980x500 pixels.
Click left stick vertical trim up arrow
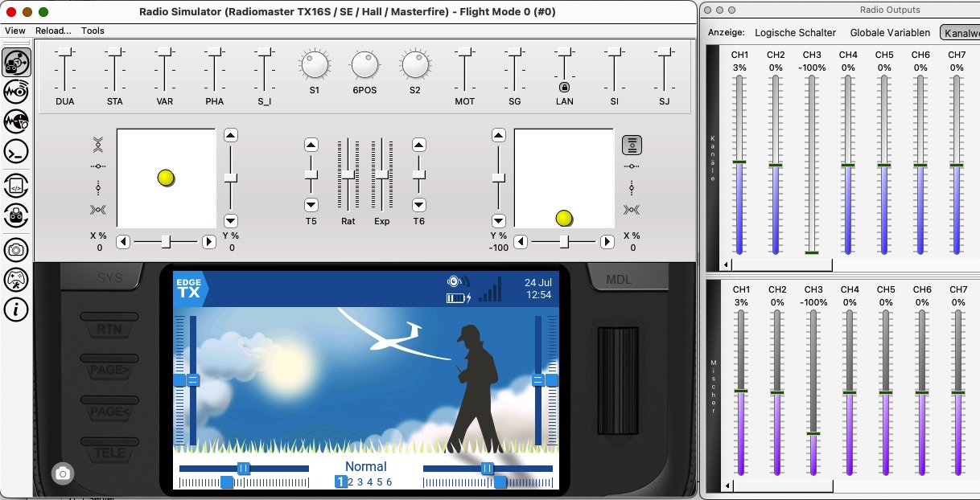pyautogui.click(x=231, y=135)
